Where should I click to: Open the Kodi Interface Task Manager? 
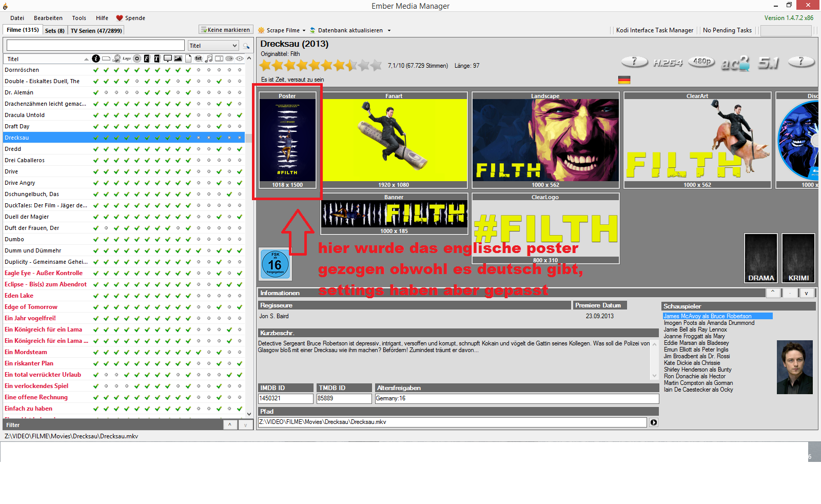(655, 30)
